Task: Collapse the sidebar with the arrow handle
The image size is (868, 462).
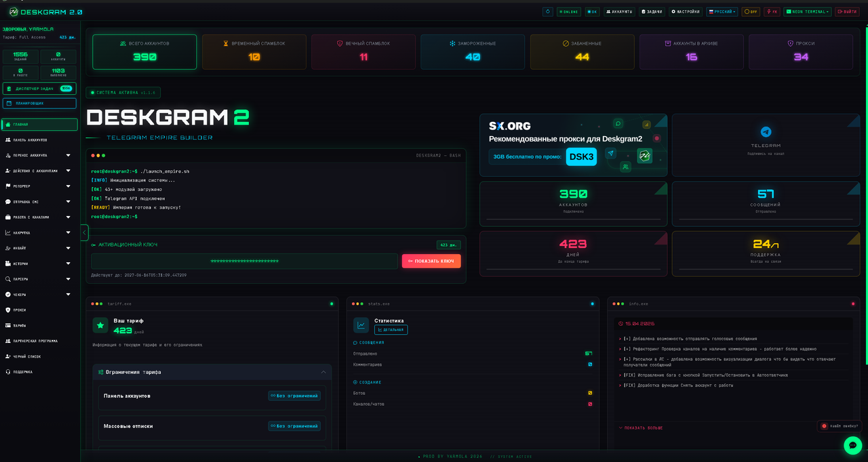Action: point(84,232)
